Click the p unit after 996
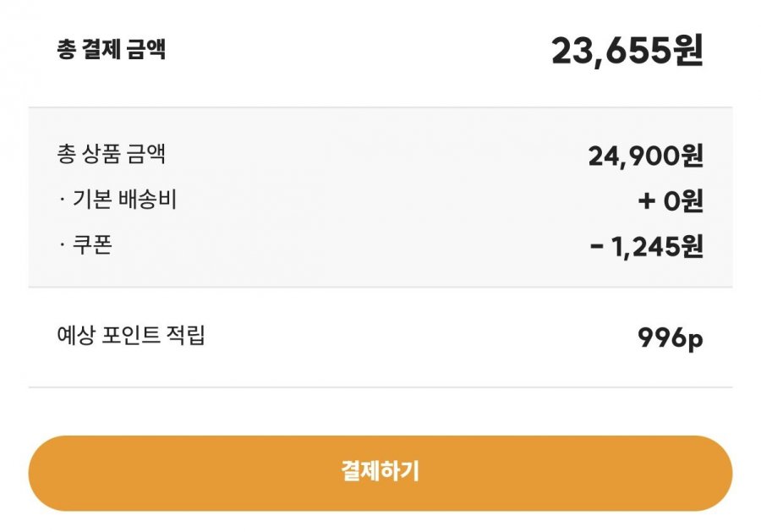761x532 pixels. [694, 340]
